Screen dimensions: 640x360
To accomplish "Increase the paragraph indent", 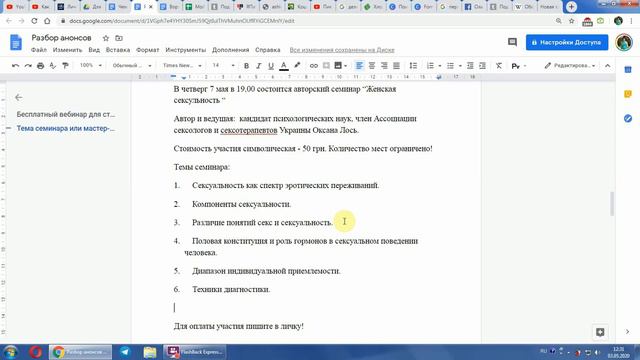I will (482, 66).
